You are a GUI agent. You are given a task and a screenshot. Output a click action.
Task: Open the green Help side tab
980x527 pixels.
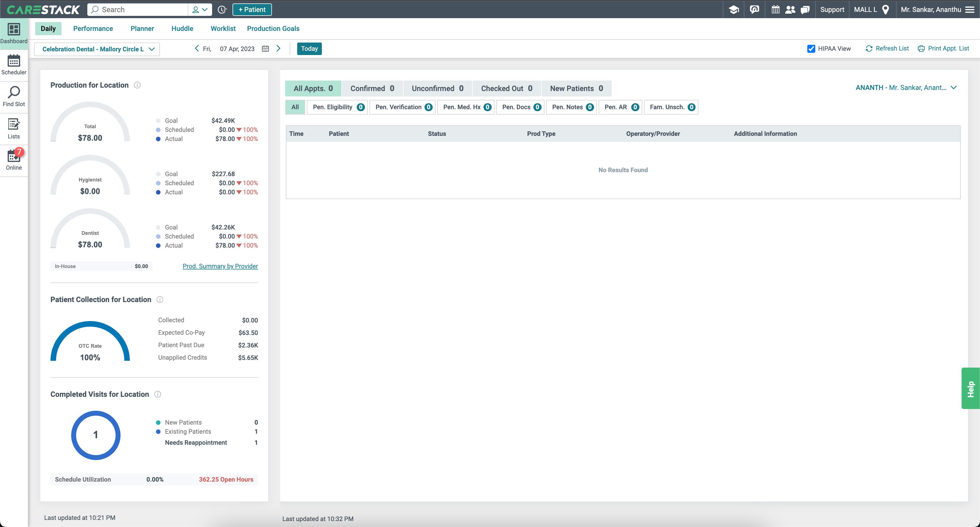(x=970, y=389)
